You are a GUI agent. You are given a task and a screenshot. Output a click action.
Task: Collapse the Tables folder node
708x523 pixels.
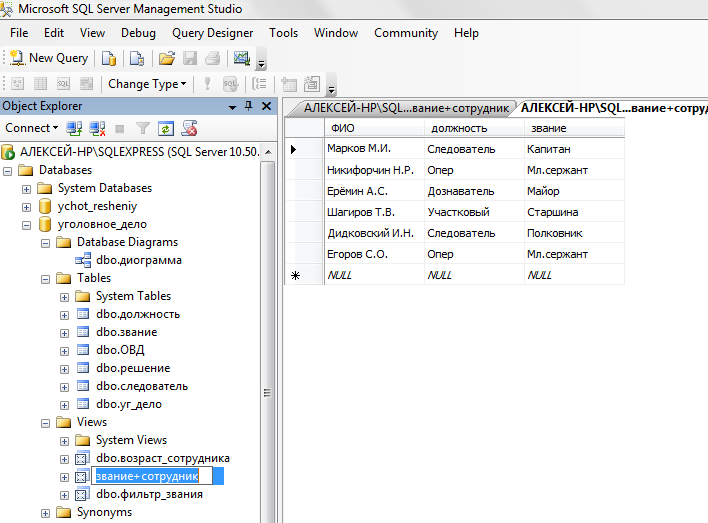46,280
